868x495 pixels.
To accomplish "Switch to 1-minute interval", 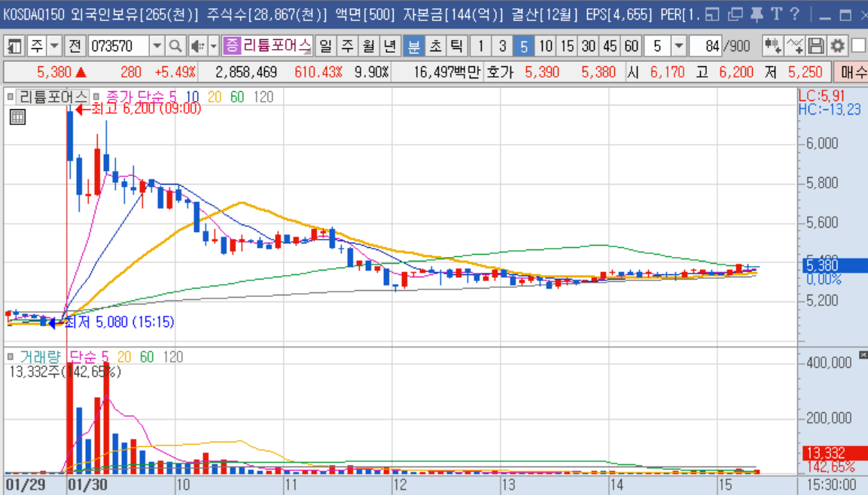I will [x=481, y=46].
